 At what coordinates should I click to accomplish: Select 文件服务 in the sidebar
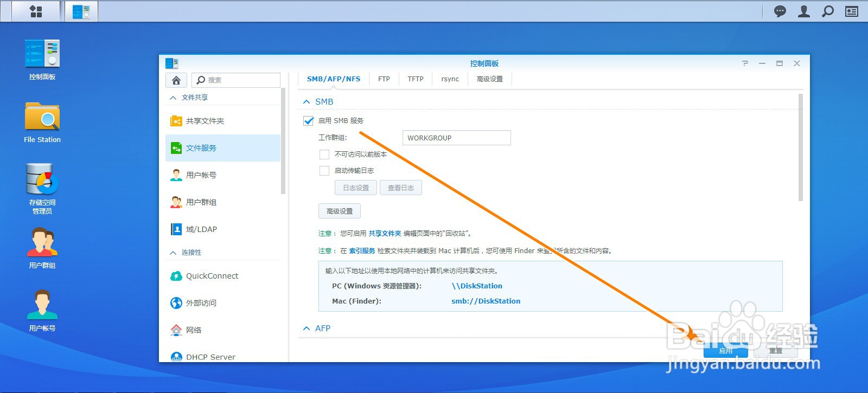[x=223, y=148]
